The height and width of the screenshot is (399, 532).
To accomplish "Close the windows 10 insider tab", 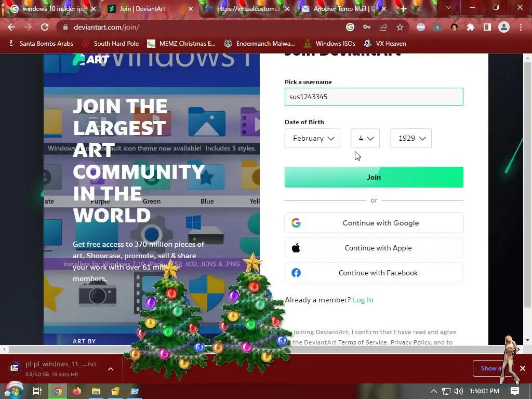I will (94, 9).
